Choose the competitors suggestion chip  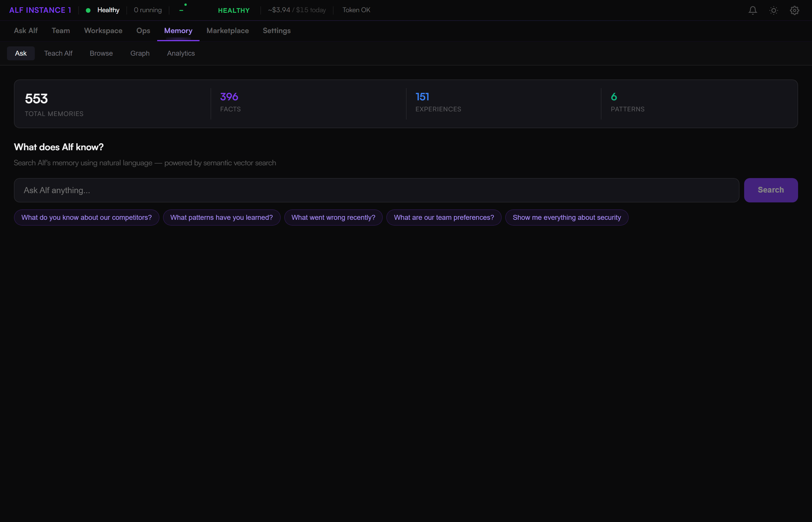tap(86, 217)
